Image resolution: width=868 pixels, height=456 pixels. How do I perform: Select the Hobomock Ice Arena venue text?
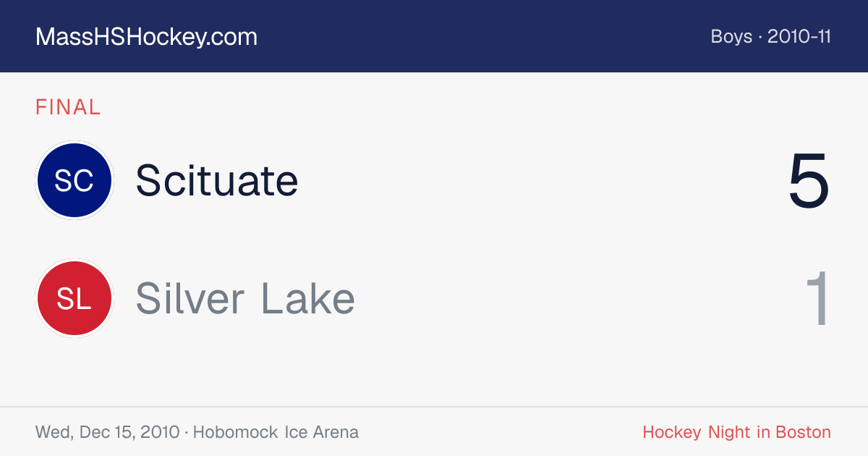276,432
